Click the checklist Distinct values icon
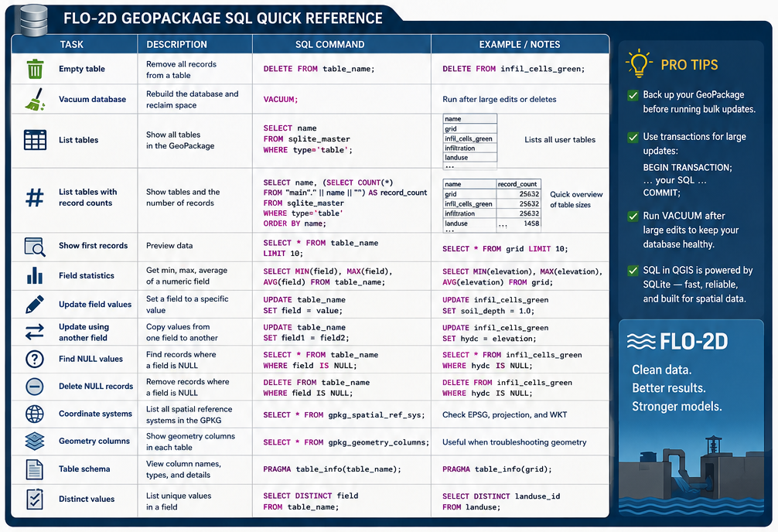This screenshot has width=778, height=532. tap(35, 500)
